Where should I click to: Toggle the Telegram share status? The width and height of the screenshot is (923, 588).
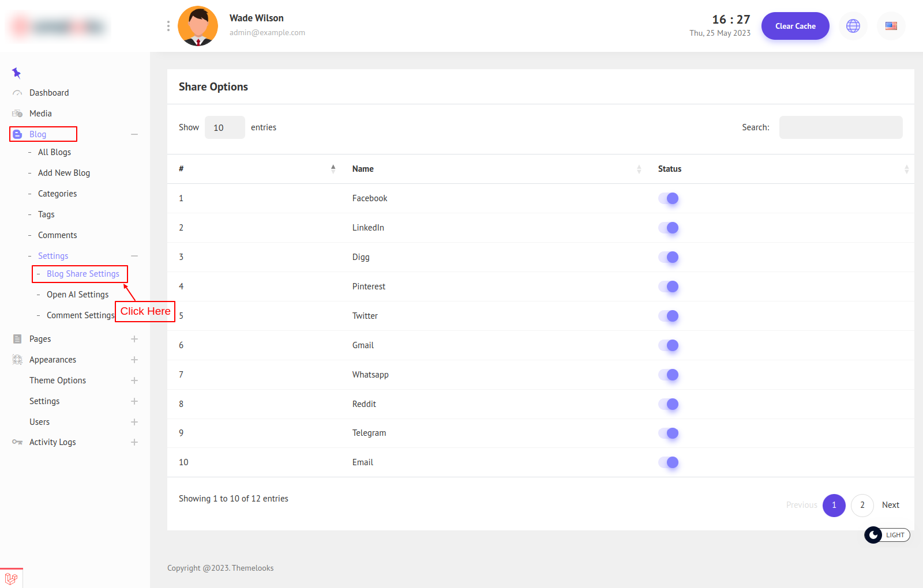tap(669, 433)
